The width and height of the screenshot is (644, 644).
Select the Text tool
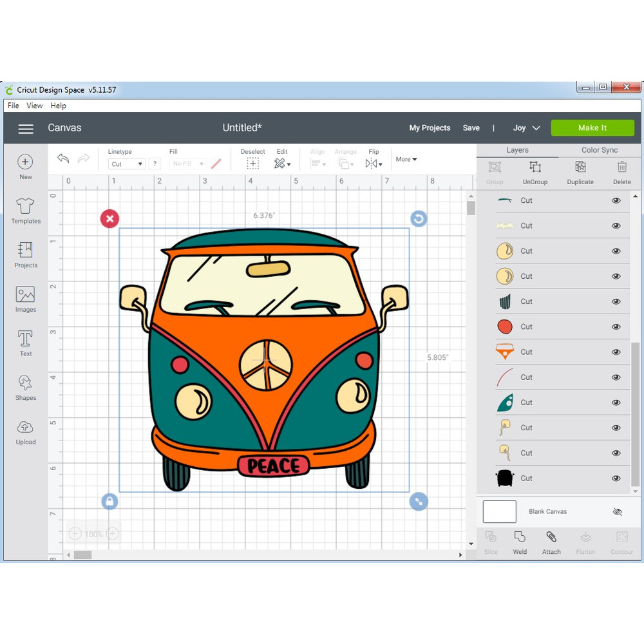(26, 343)
